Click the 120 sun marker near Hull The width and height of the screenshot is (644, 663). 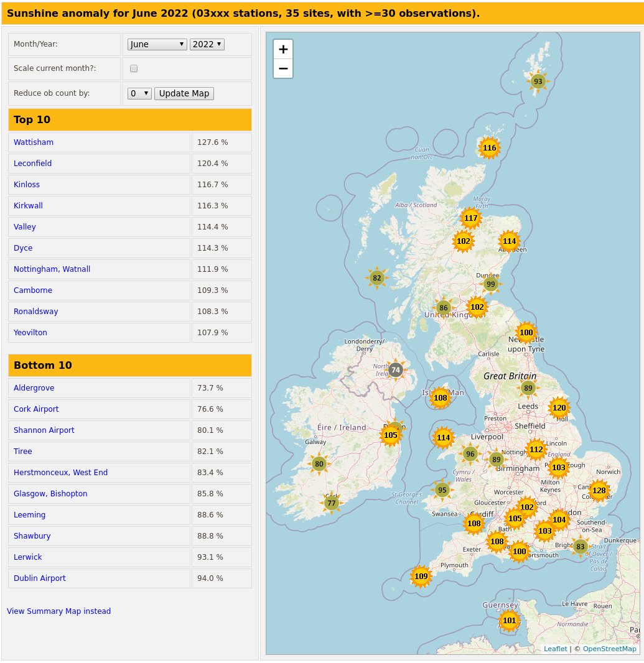559,407
